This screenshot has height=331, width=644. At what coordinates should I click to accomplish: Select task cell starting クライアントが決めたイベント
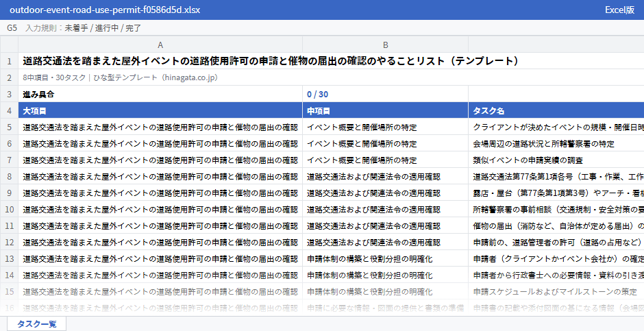coord(556,127)
